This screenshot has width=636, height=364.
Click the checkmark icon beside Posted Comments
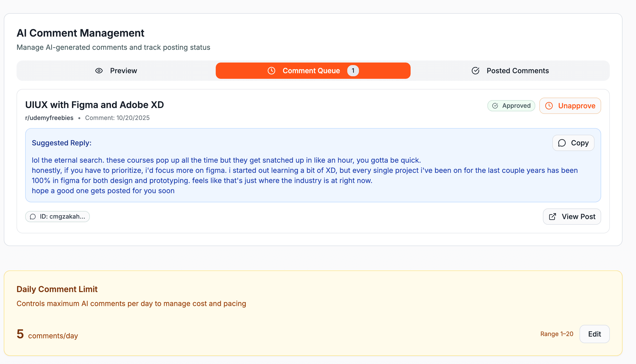pos(475,71)
